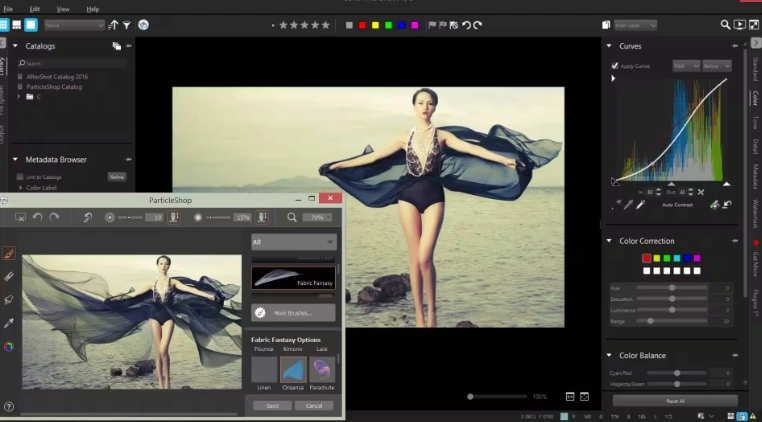
Task: Open the All brush category dropdown
Action: [294, 242]
